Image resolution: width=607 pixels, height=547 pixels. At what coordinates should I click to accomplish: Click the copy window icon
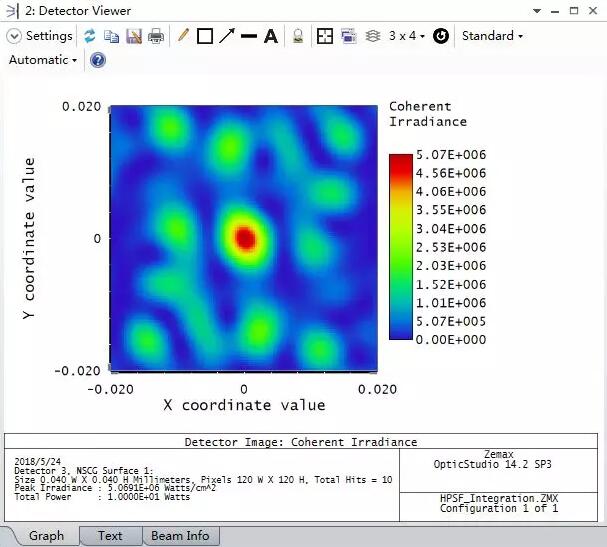(112, 36)
